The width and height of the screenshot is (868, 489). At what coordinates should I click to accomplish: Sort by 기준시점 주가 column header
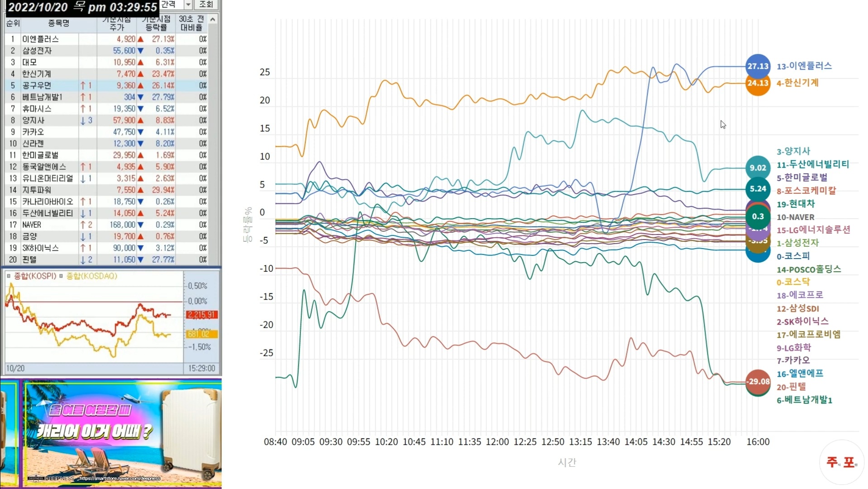[x=117, y=23]
